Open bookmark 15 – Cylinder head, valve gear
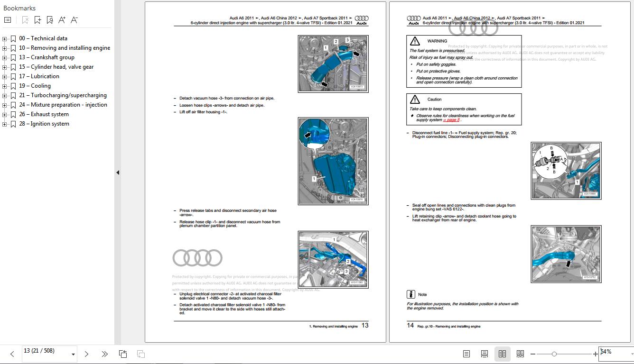Viewport: 634px width, 364px height. [x=56, y=67]
